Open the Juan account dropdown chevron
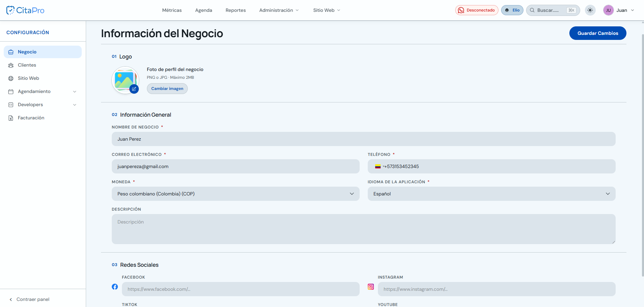Screen dimensions: 644x307 point(633,10)
